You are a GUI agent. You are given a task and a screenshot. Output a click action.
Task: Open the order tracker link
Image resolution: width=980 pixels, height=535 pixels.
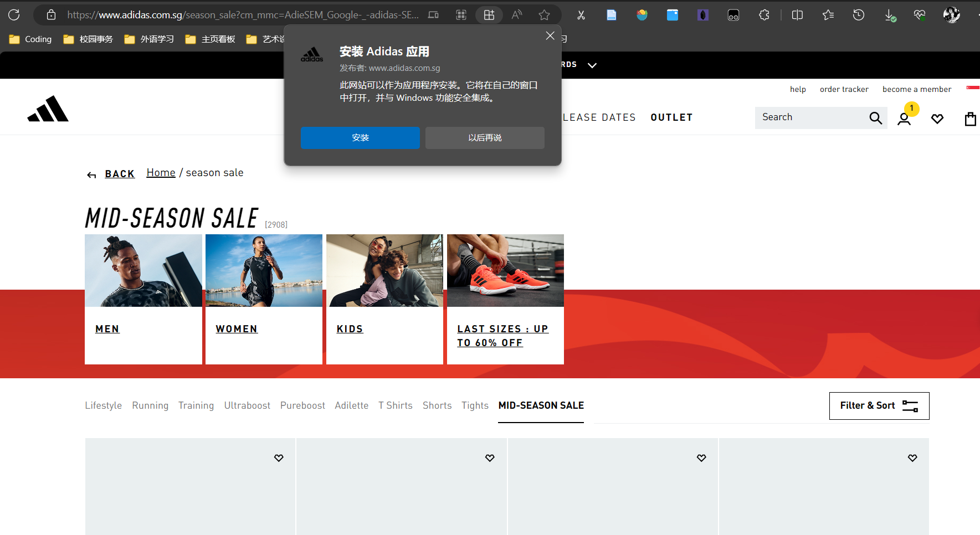click(x=844, y=89)
